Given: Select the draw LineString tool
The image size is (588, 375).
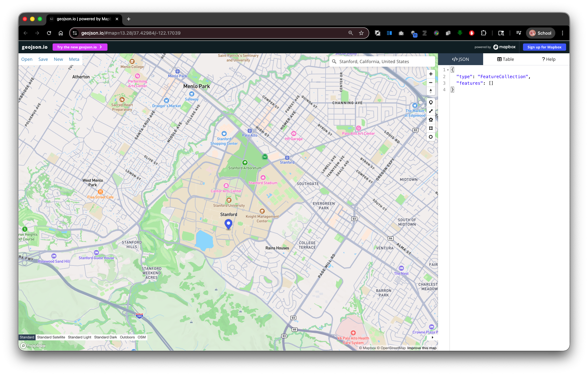Looking at the screenshot, I should (431, 111).
